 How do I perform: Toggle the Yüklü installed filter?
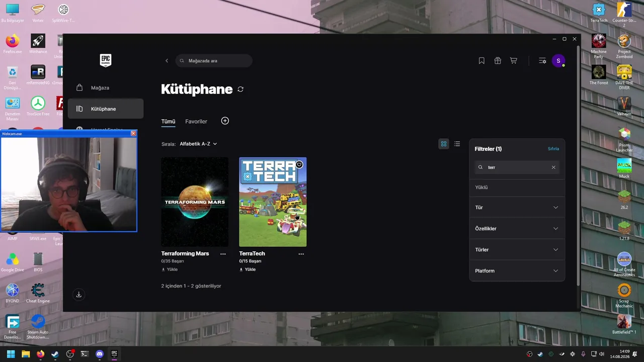point(517,188)
